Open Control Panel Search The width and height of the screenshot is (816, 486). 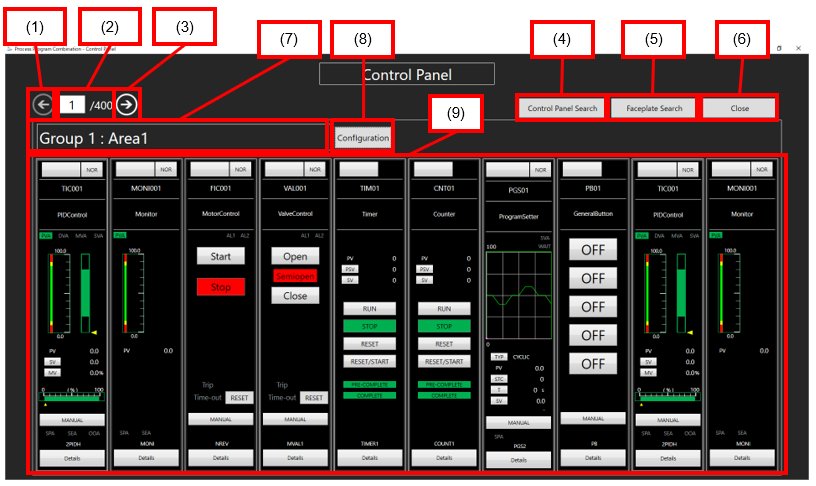point(561,108)
